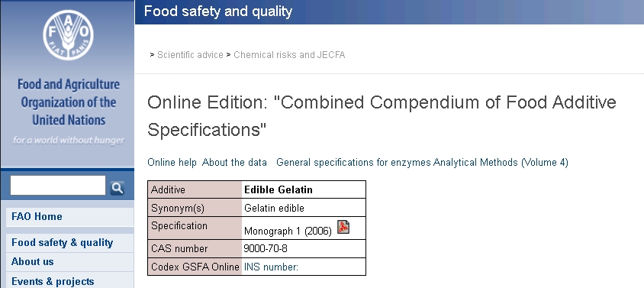
Task: Follow the Scientific advice breadcrumb link
Action: 190,55
